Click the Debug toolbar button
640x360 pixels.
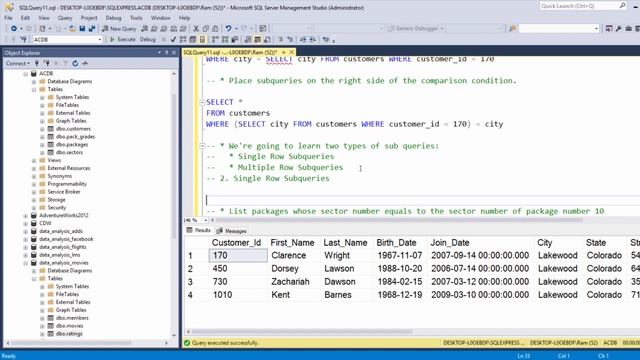[x=148, y=40]
